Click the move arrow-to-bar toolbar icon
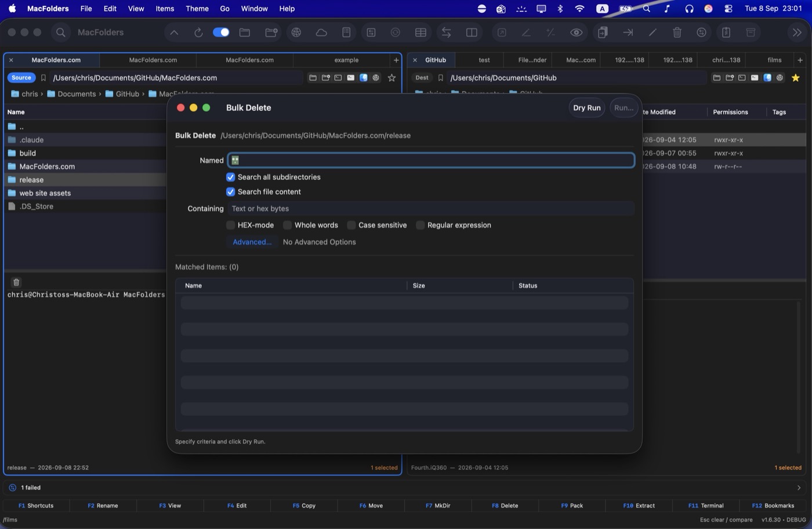 (x=628, y=32)
